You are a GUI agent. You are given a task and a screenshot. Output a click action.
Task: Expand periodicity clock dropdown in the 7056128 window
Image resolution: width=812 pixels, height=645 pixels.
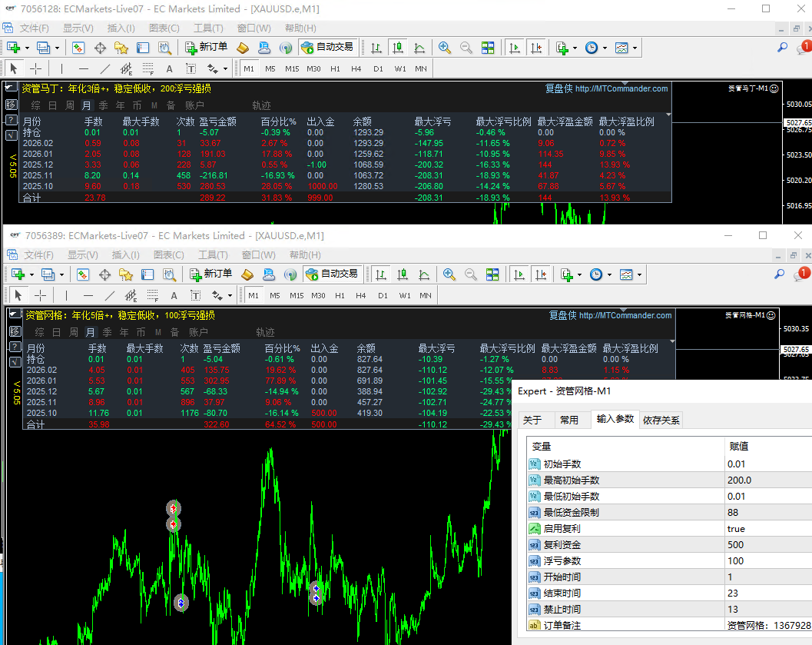coord(605,48)
